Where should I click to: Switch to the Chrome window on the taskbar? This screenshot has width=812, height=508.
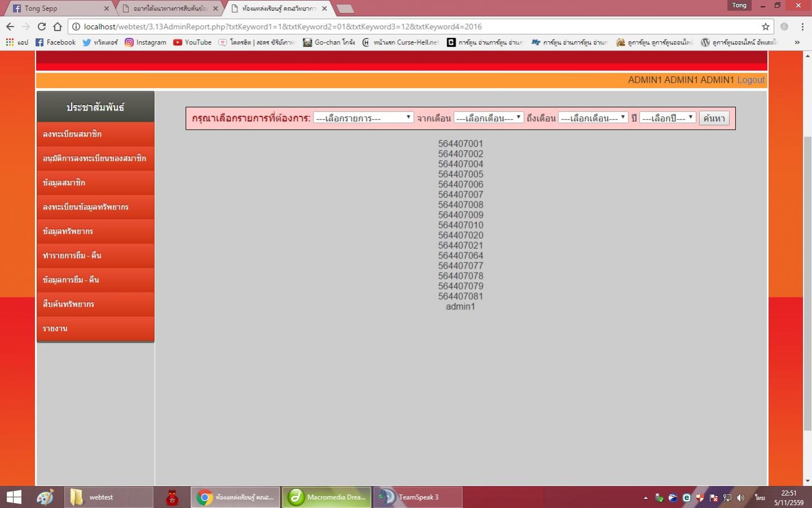click(x=235, y=497)
